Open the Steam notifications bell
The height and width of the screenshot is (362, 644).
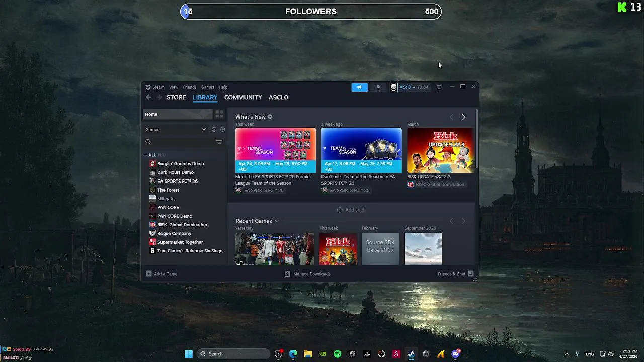(x=378, y=87)
